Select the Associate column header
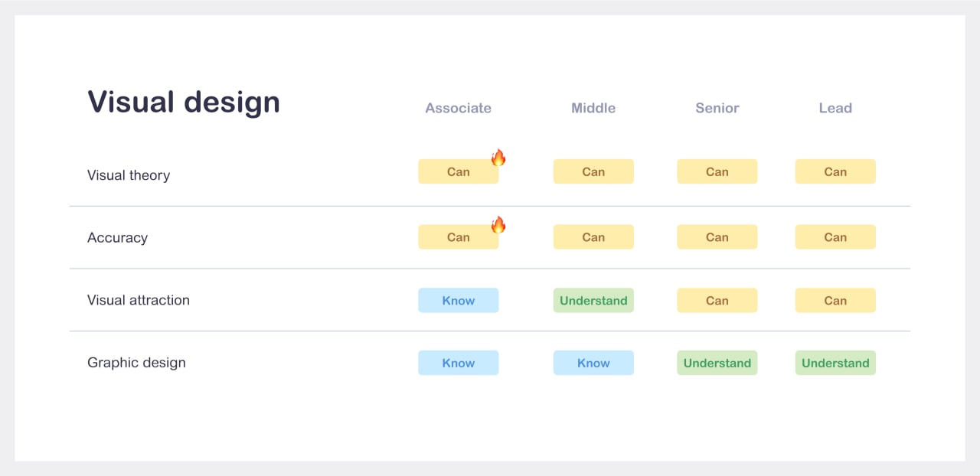 (458, 108)
